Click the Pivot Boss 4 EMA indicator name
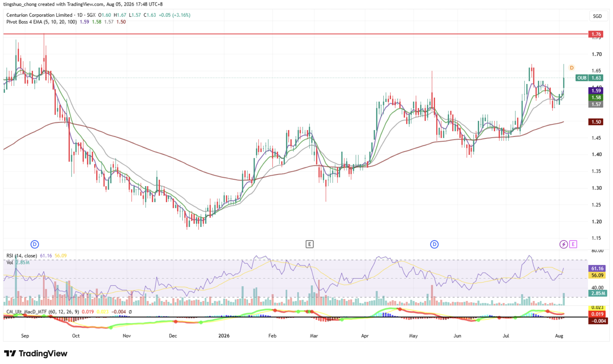613x364 pixels. point(24,22)
